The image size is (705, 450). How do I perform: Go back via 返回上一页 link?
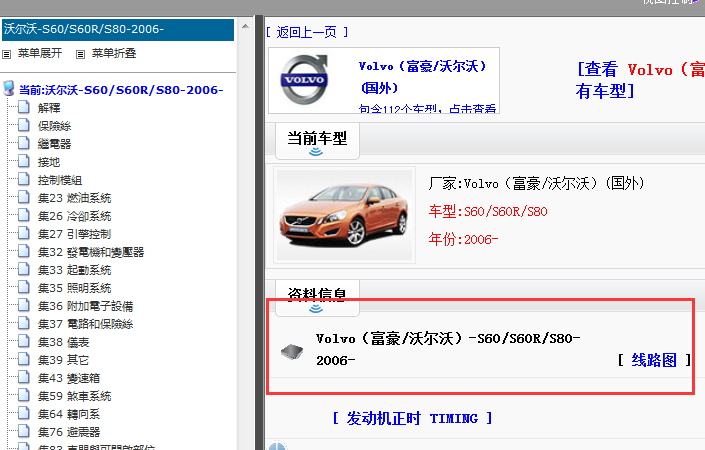point(307,32)
